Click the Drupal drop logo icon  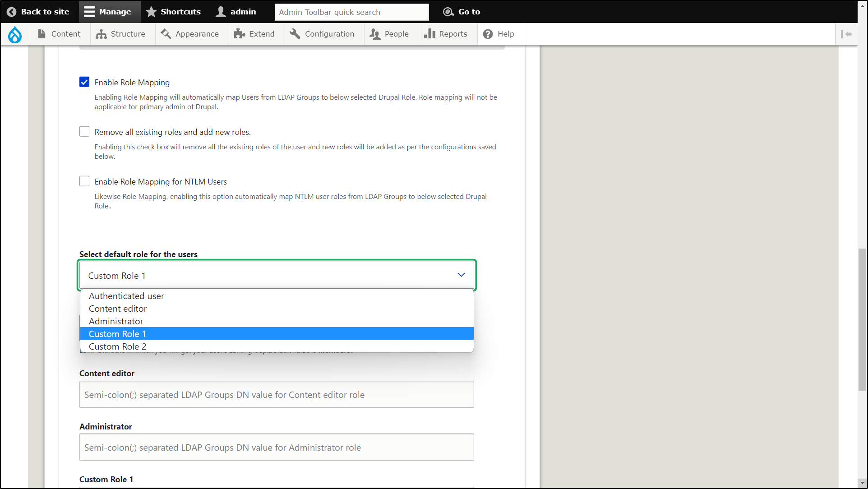click(15, 34)
